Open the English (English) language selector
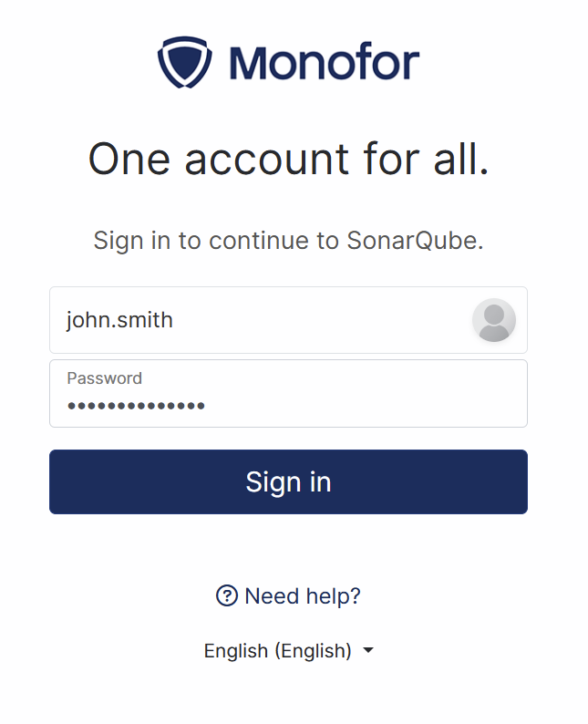The image size is (588, 724). [278, 651]
